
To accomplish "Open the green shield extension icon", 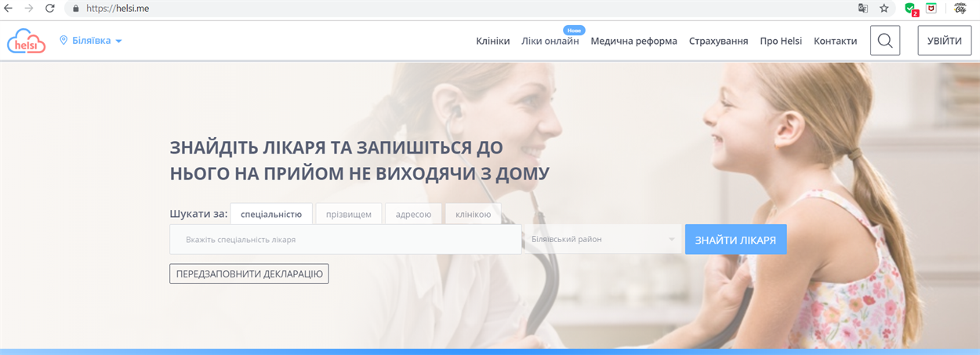I will pos(910,9).
